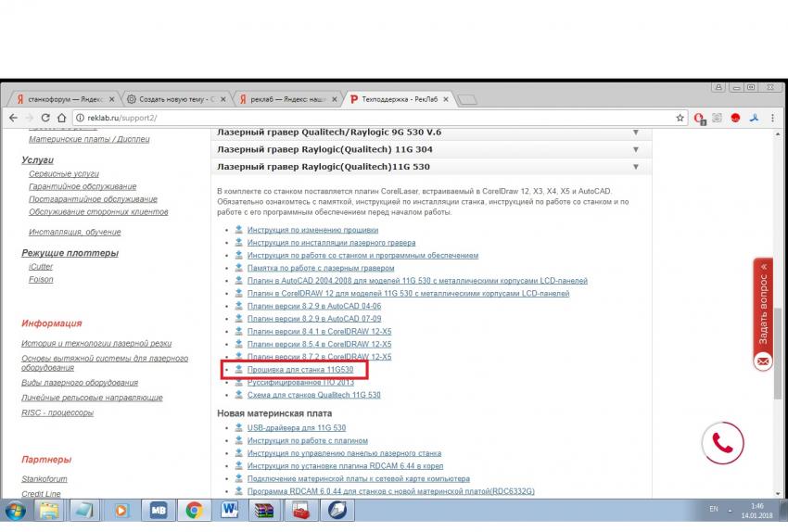Image resolution: width=788 pixels, height=532 pixels.
Task: Click the Windows Start button
Action: click(15, 509)
